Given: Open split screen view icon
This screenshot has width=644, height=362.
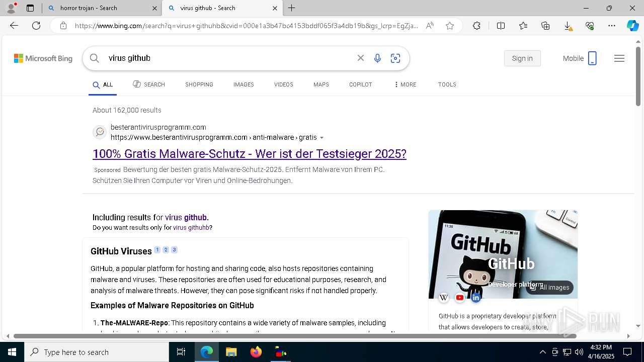Looking at the screenshot, I should 501,26.
